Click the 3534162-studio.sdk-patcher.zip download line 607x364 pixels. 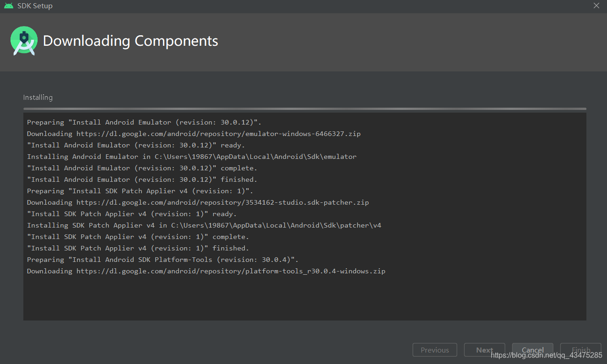tap(198, 202)
